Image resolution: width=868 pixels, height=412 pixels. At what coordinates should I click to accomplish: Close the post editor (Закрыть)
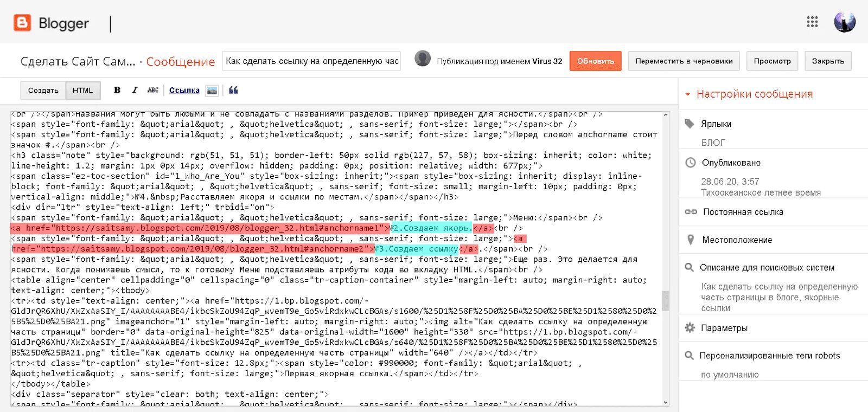[828, 61]
